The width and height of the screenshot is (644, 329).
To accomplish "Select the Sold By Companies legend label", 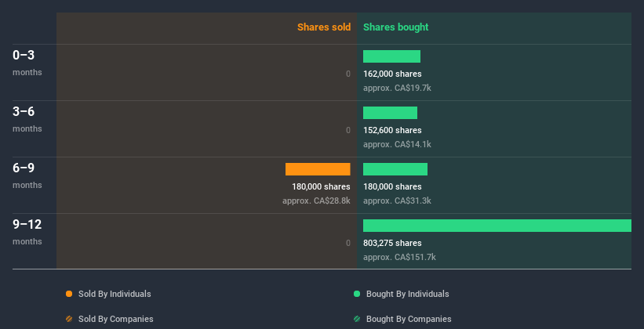I will pyautogui.click(x=116, y=319).
